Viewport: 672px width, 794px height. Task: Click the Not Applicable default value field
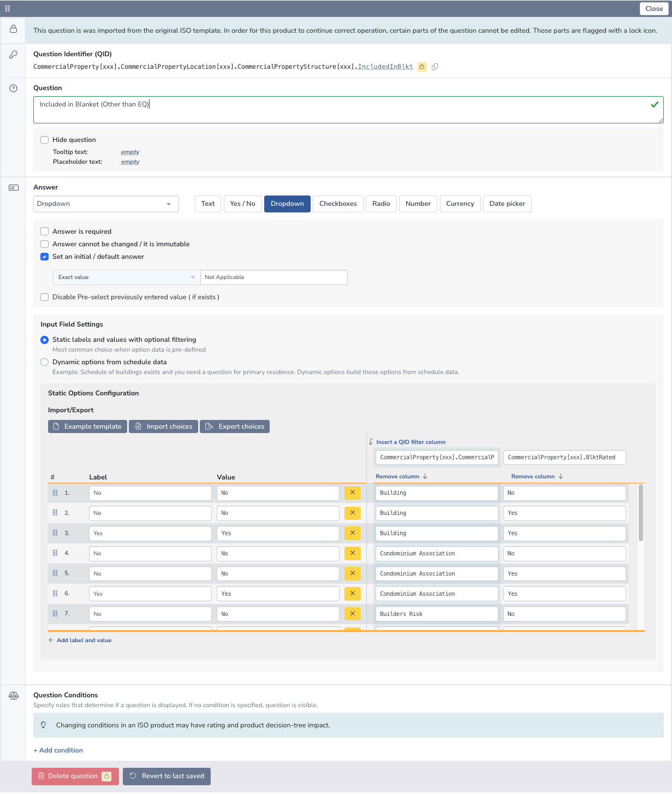(x=274, y=277)
